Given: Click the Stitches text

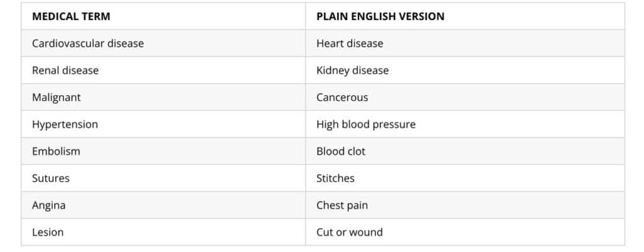Looking at the screenshot, I should coord(335,178).
